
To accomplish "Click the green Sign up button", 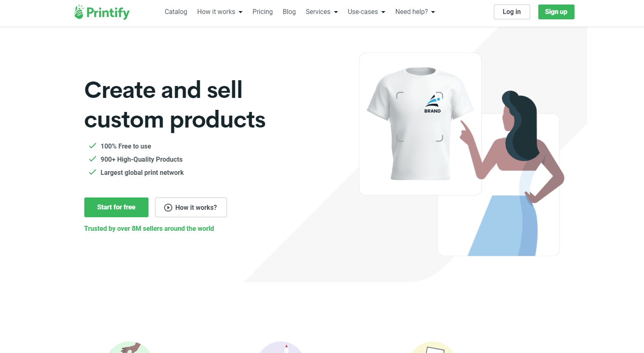I will point(556,12).
